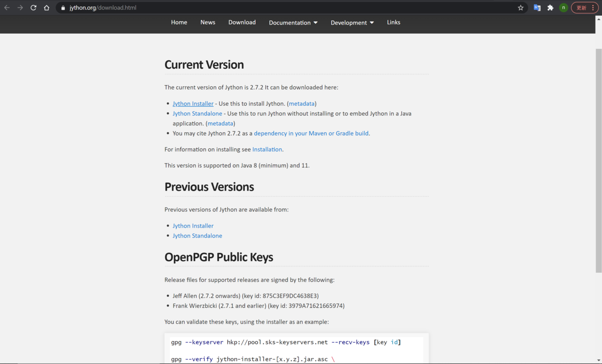
Task: Open the Home navigation item
Action: pos(179,22)
